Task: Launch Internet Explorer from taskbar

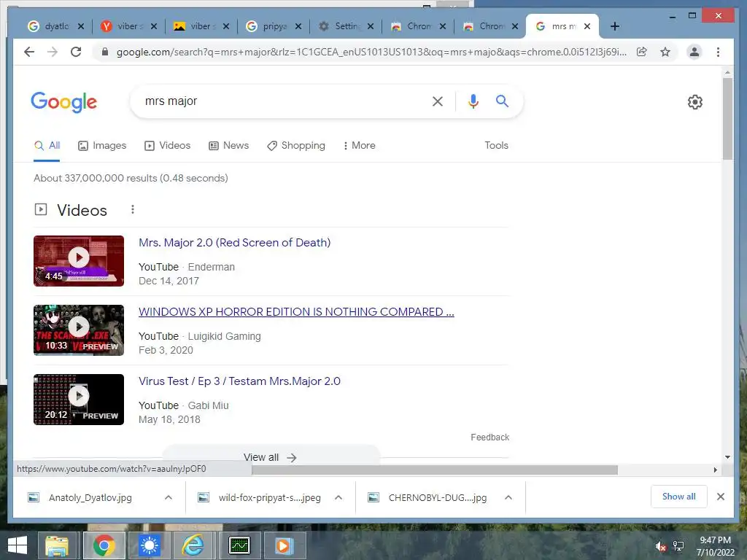Action: coord(193,545)
